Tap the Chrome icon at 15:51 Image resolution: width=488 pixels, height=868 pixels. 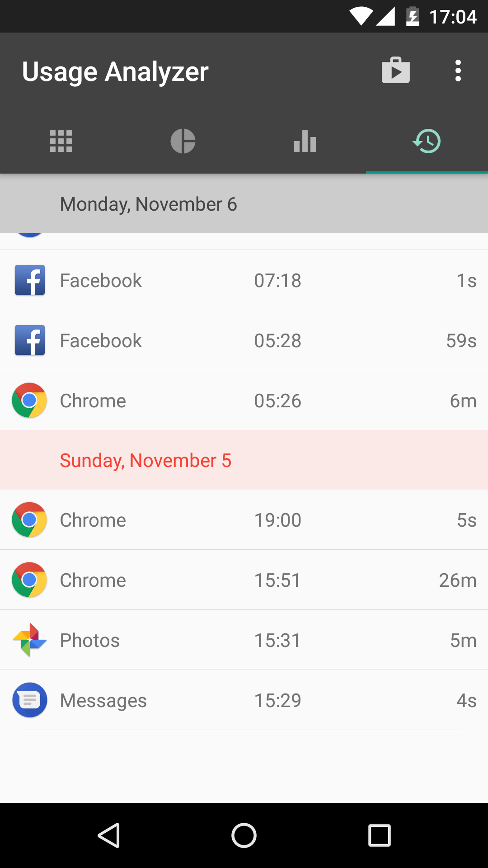(29, 580)
